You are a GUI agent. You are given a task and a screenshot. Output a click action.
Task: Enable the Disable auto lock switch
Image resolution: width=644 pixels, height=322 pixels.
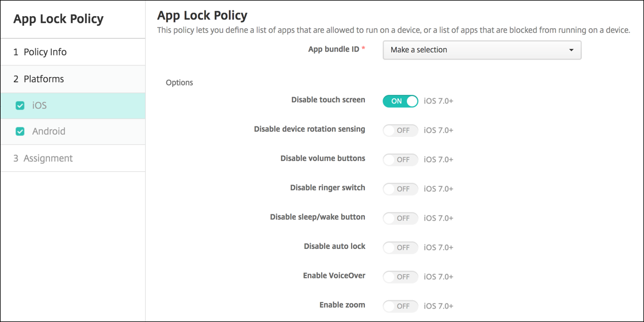pyautogui.click(x=400, y=248)
